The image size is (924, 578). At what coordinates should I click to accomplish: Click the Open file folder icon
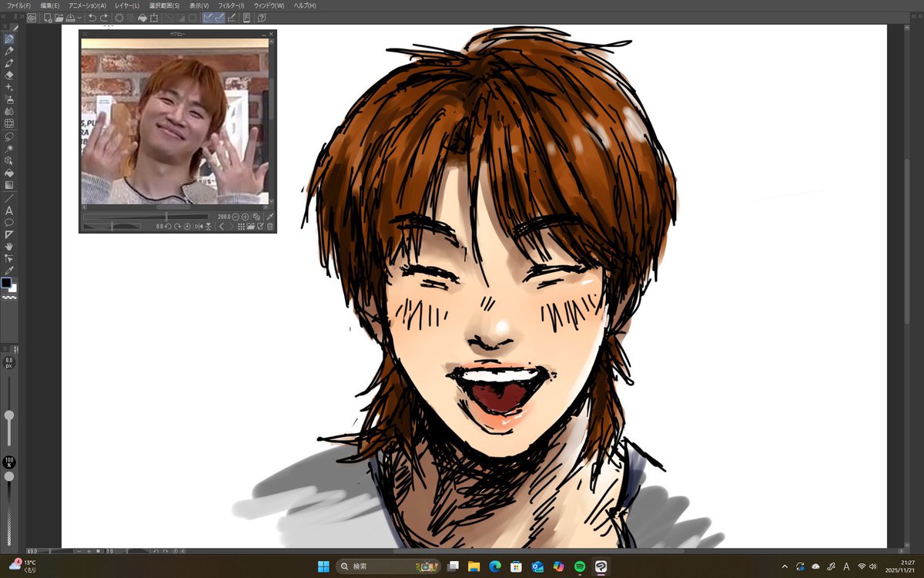point(59,18)
